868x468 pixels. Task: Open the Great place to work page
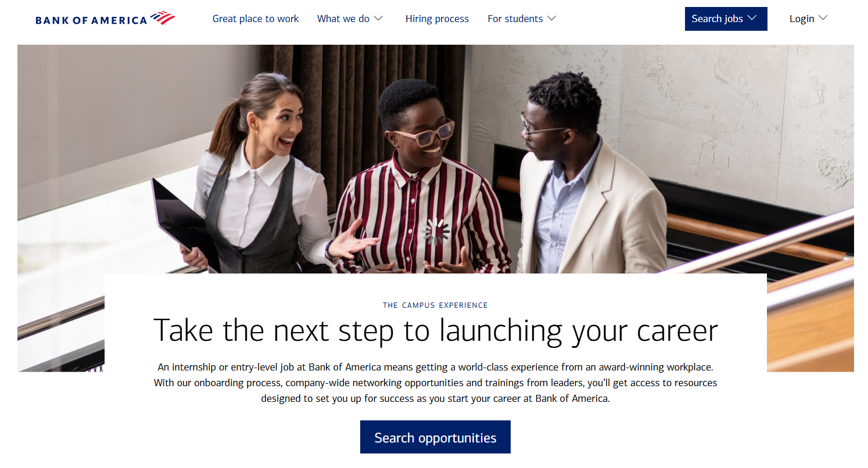[x=256, y=19]
